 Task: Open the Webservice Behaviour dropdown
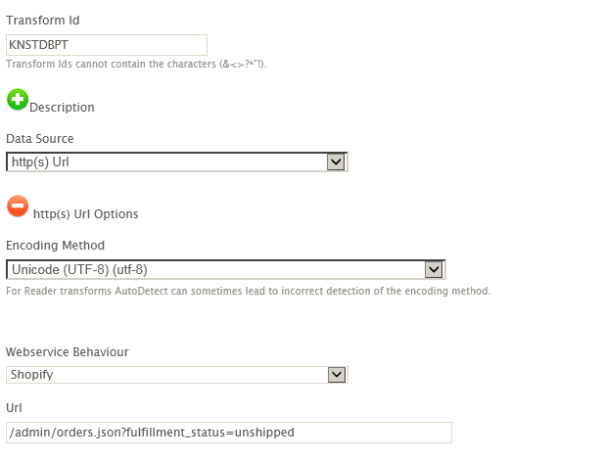pos(177,375)
